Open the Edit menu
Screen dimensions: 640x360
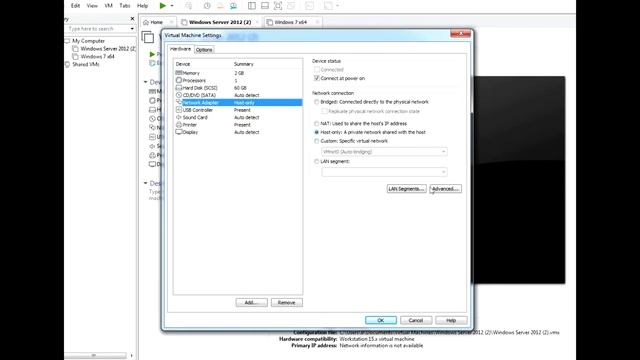coord(75,6)
